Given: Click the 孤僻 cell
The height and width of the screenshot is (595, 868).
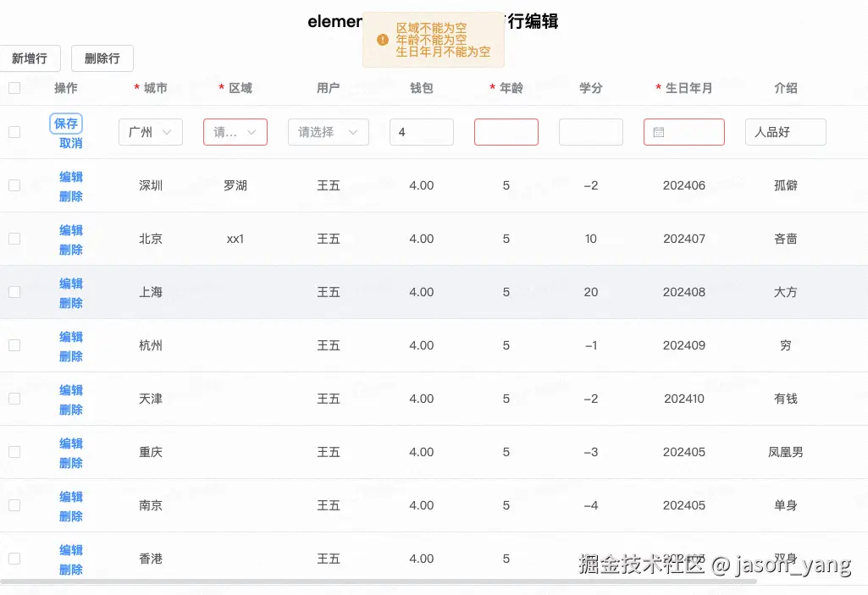Looking at the screenshot, I should 786,185.
